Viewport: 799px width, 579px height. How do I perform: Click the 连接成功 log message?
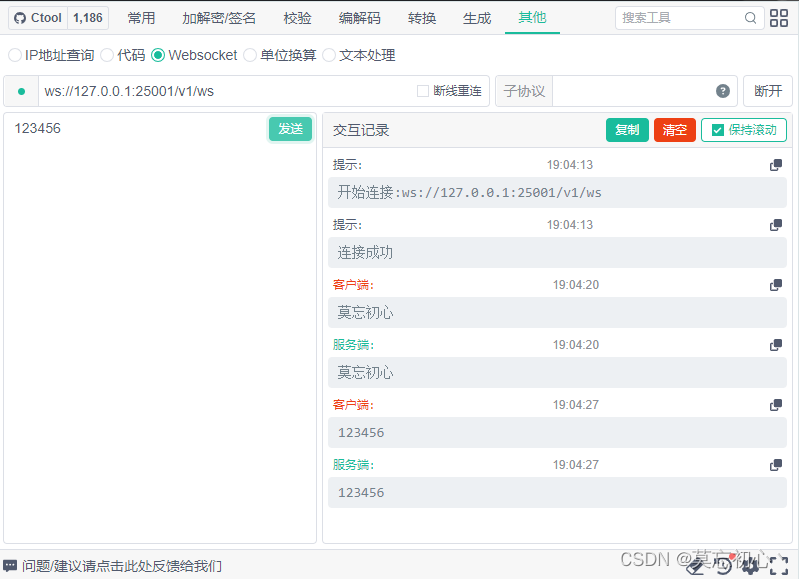tap(365, 253)
